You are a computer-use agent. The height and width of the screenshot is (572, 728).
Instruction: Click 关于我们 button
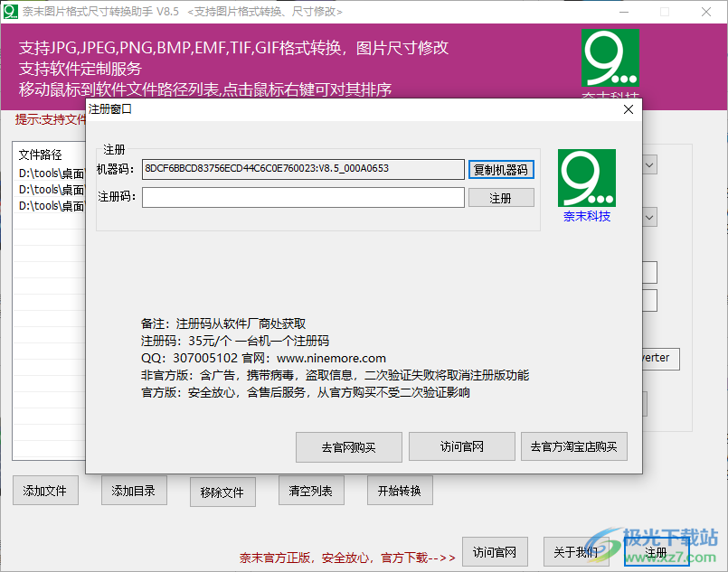[576, 551]
